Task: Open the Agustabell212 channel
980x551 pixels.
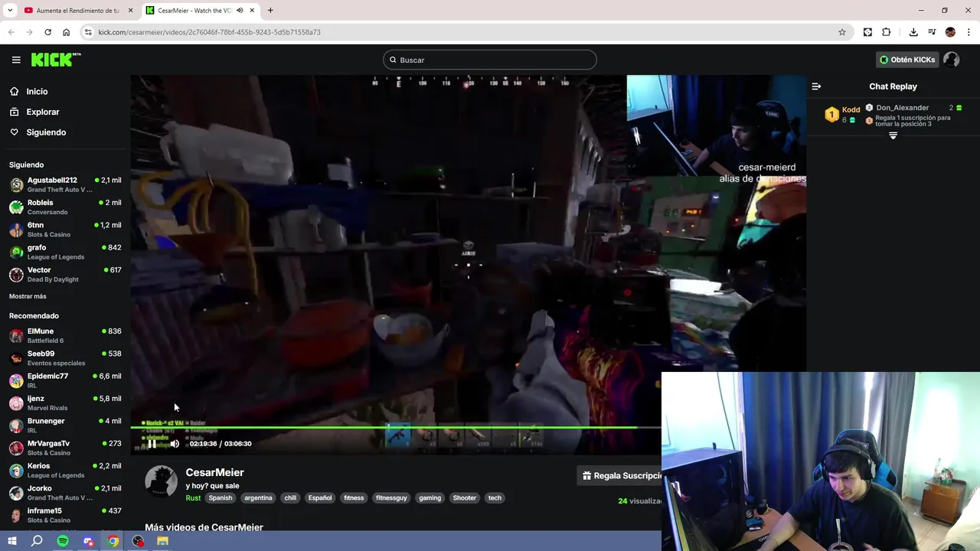Action: 65,184
